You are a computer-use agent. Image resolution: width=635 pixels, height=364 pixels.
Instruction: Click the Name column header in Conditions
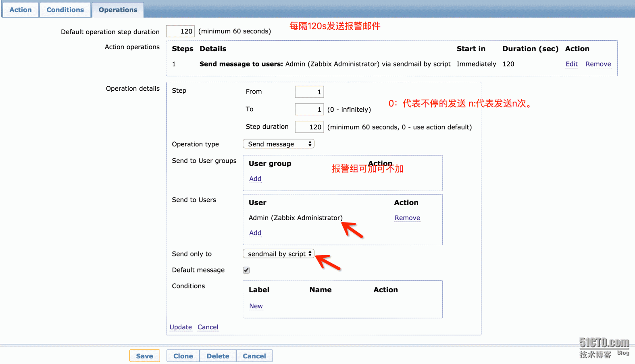point(321,290)
